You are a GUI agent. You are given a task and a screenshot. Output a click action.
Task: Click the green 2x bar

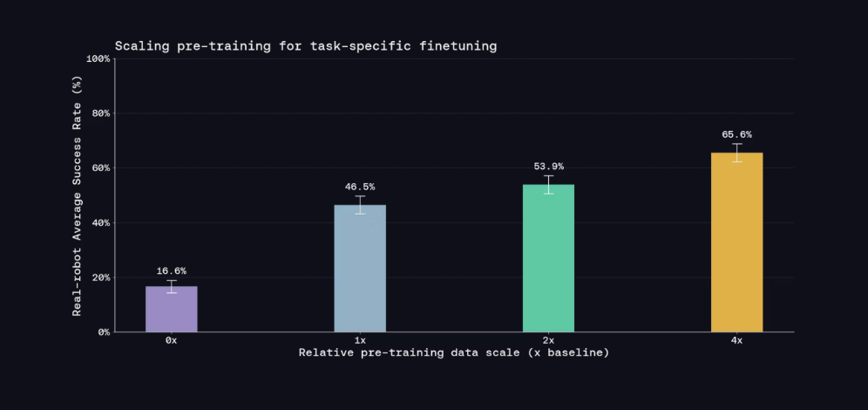[548, 258]
